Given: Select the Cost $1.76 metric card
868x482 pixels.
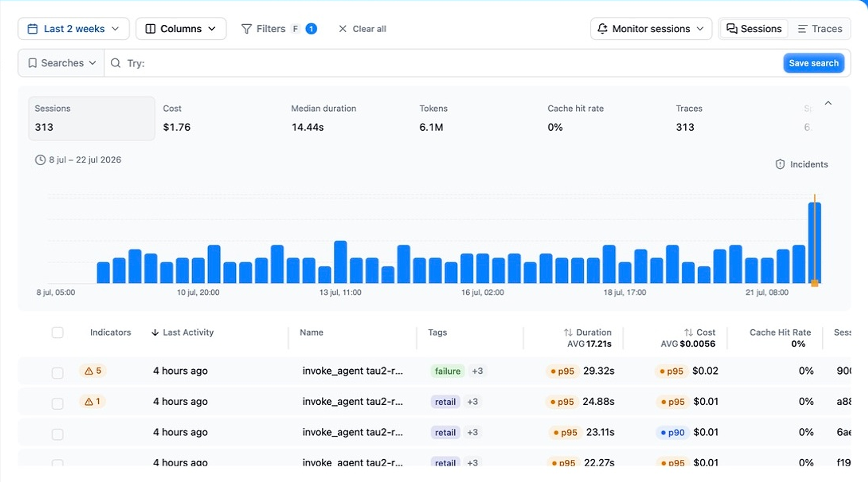Looking at the screenshot, I should (220, 118).
